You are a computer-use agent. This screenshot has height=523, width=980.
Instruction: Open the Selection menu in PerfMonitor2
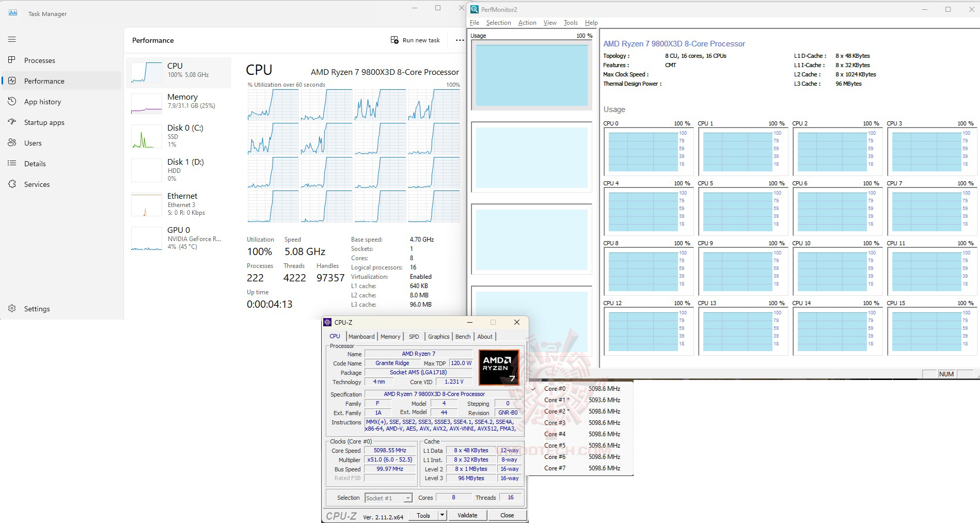498,23
